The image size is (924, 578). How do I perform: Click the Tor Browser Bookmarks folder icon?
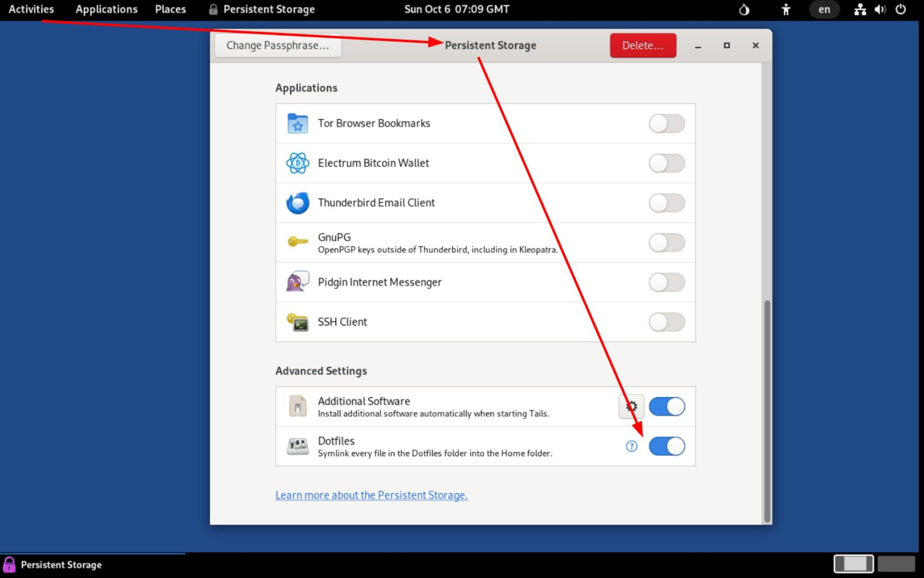298,123
